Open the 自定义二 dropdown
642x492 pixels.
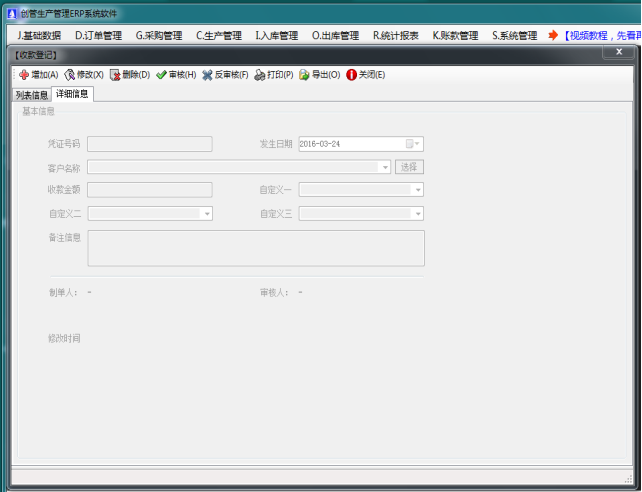click(x=206, y=213)
